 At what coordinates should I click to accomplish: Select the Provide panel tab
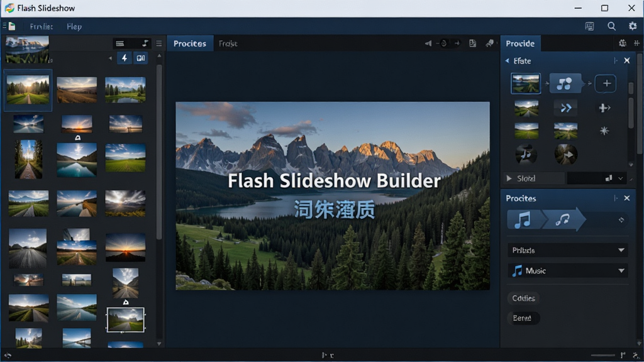pos(520,43)
